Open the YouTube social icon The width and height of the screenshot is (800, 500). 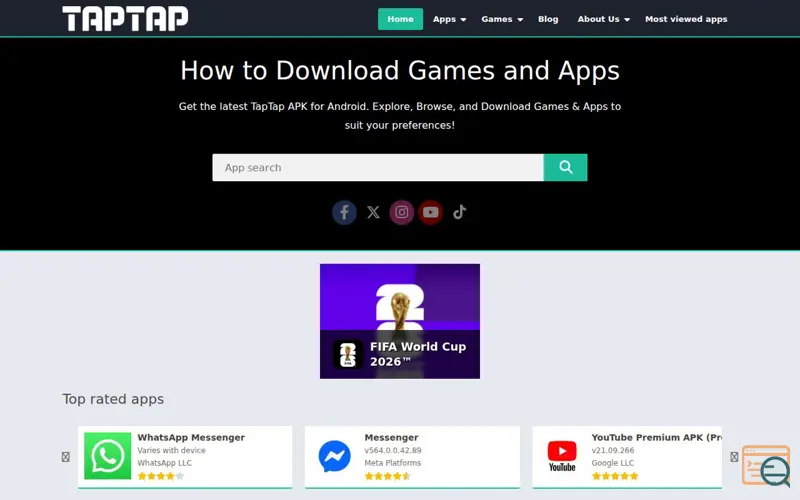[x=430, y=212]
